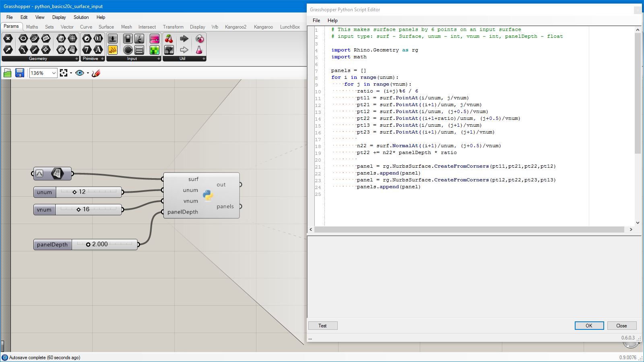Select the Line parameter icon

(34, 49)
